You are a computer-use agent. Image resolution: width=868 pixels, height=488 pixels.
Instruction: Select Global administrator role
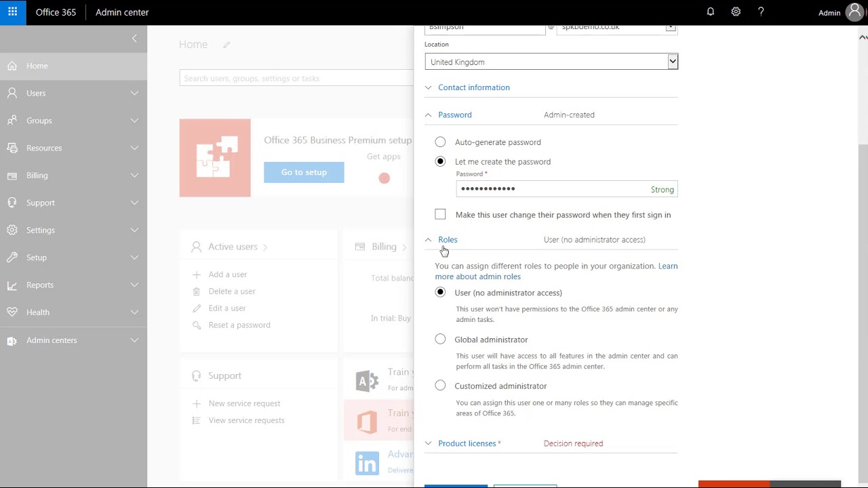440,339
